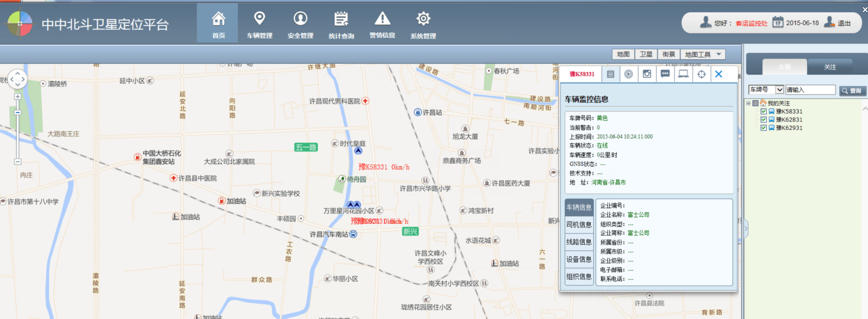Click the bus icon beside 豫K62831

pyautogui.click(x=772, y=120)
